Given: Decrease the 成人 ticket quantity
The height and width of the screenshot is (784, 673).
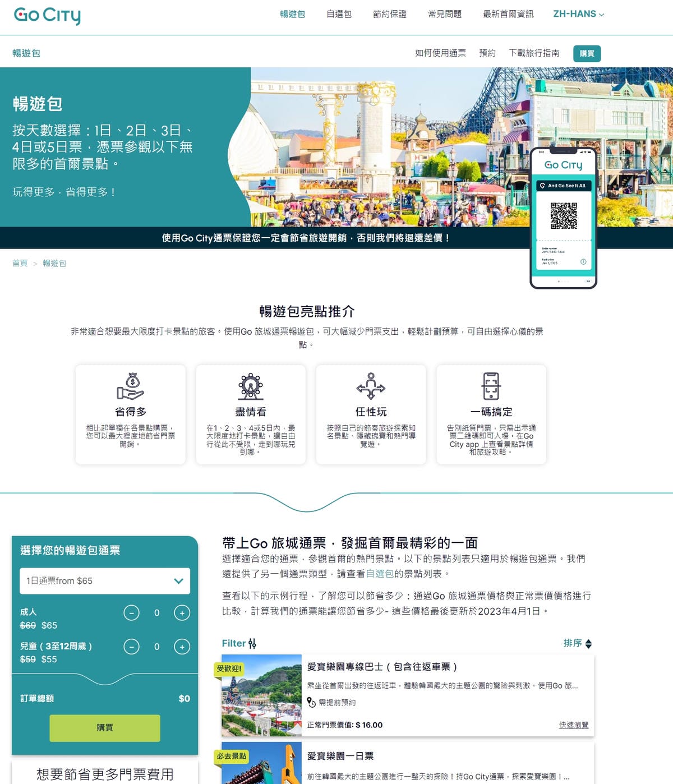Looking at the screenshot, I should coord(131,613).
